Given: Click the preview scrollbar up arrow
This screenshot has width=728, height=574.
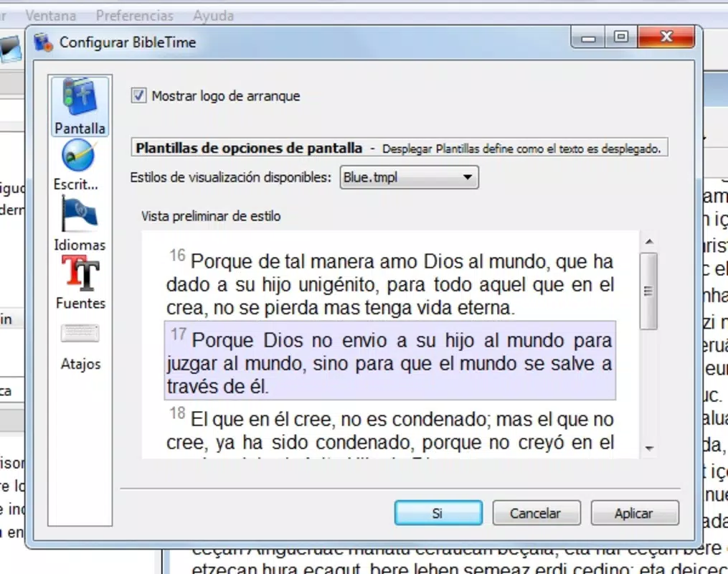Looking at the screenshot, I should pos(649,242).
